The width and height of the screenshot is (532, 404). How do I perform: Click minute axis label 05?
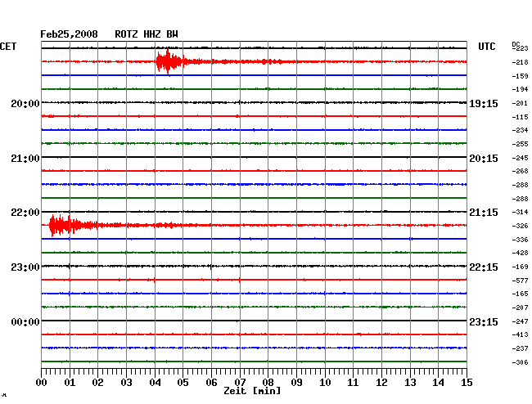point(183,383)
